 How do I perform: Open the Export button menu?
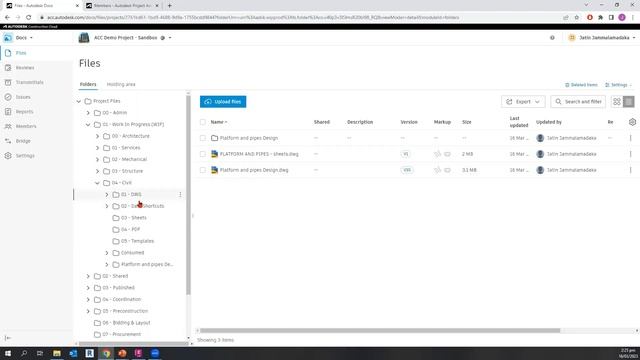tap(523, 102)
